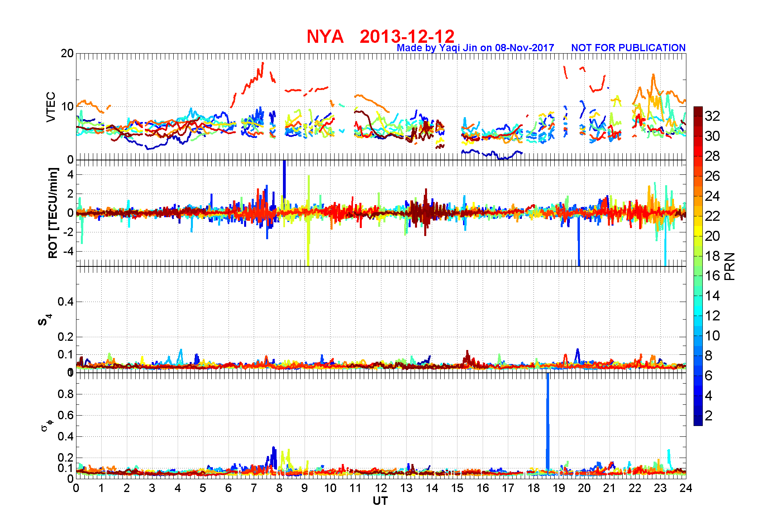Click the 'NOT FOR PUBLICATION' label

click(628, 48)
